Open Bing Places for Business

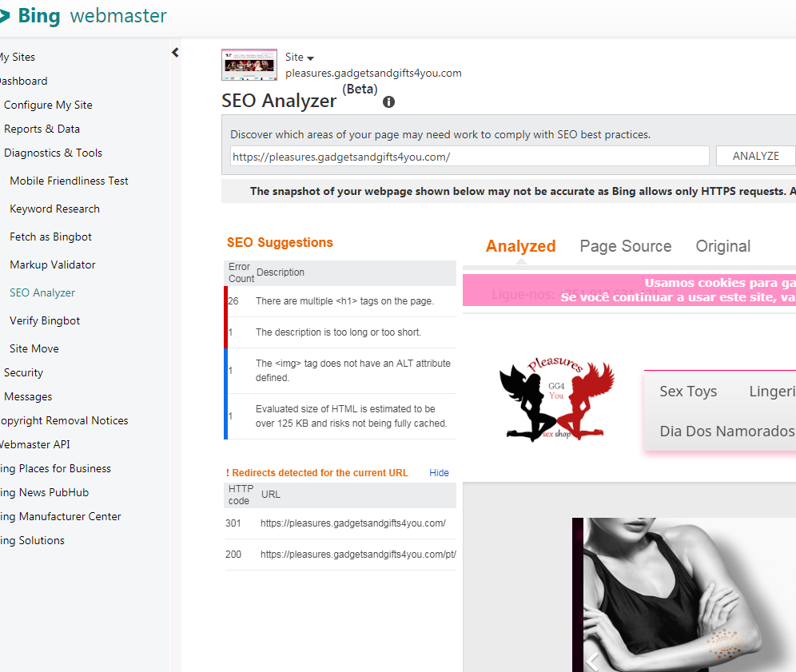click(55, 468)
